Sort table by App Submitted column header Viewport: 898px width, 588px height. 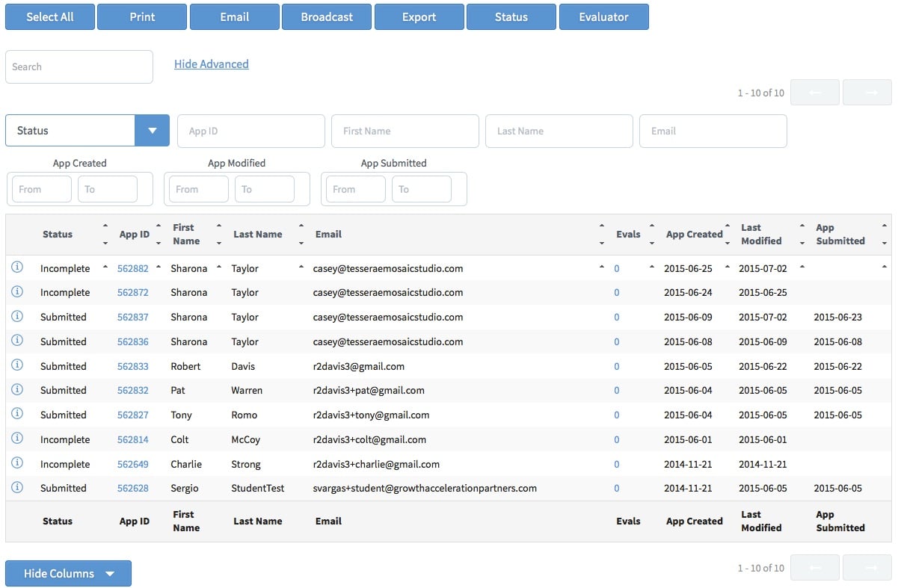[840, 234]
